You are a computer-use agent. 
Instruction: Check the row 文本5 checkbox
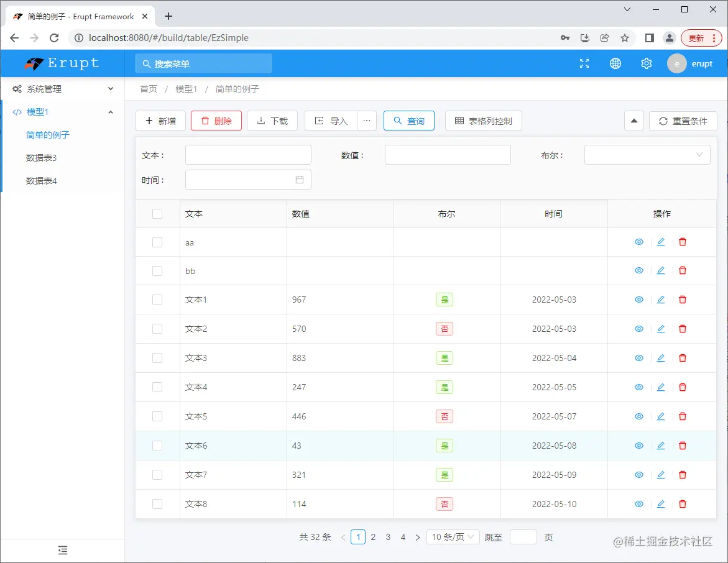(x=157, y=416)
